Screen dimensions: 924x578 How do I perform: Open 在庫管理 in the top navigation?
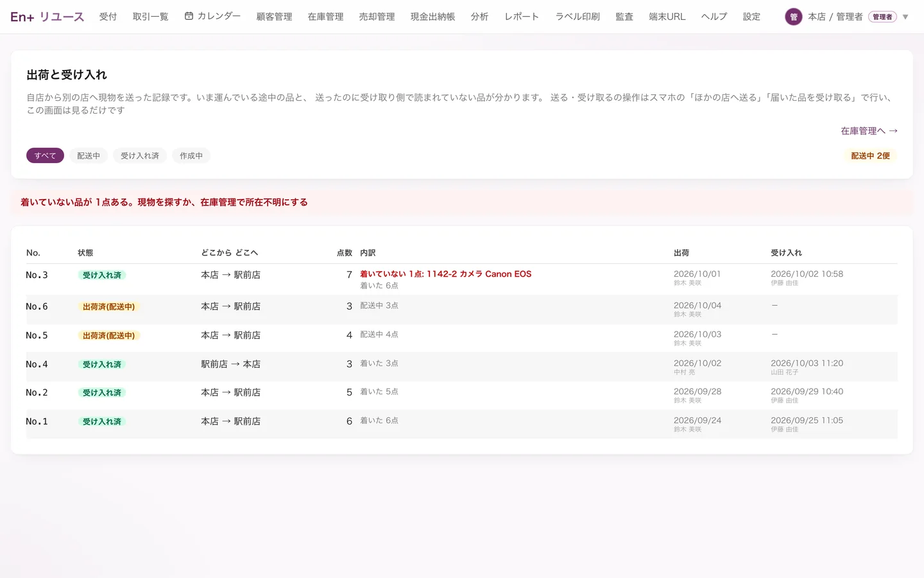325,17
